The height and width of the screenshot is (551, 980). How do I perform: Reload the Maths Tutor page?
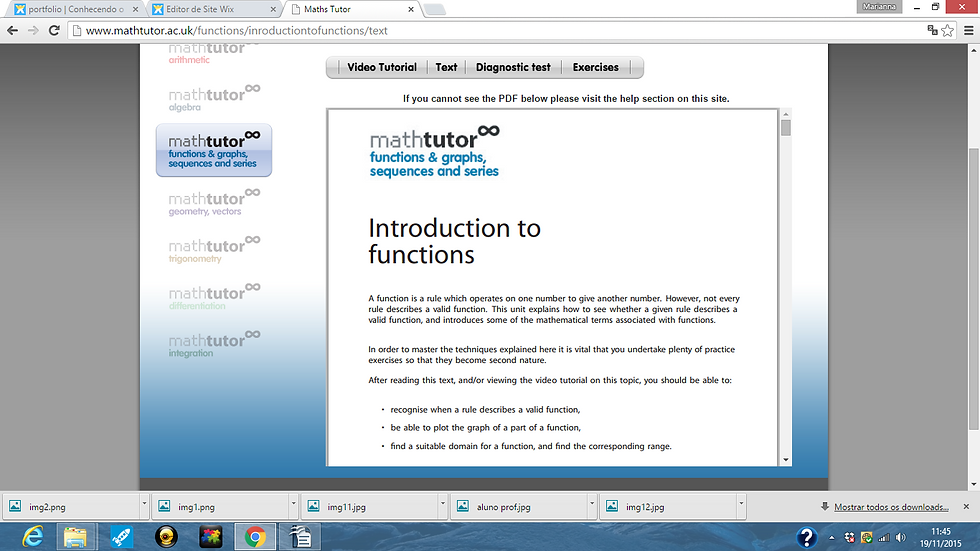tap(54, 30)
